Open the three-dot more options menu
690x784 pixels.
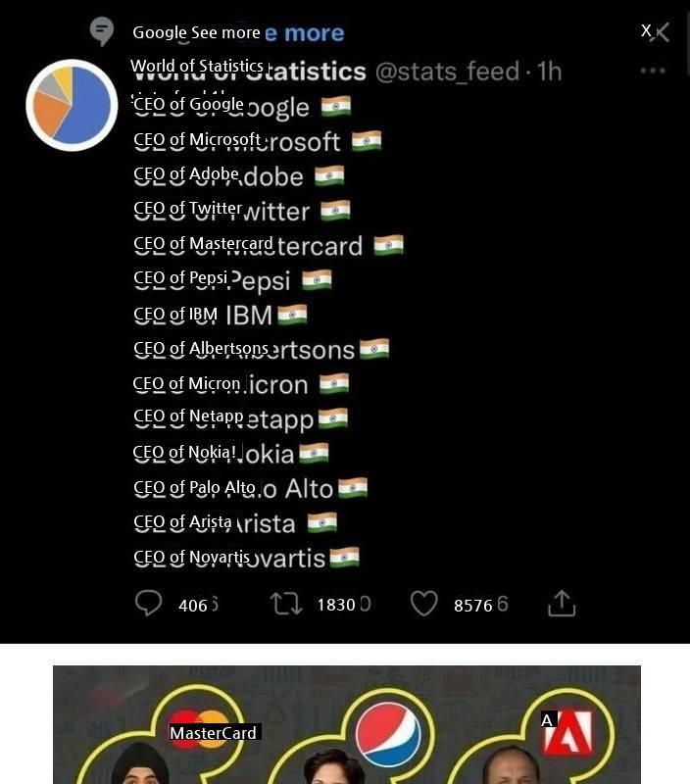(653, 71)
